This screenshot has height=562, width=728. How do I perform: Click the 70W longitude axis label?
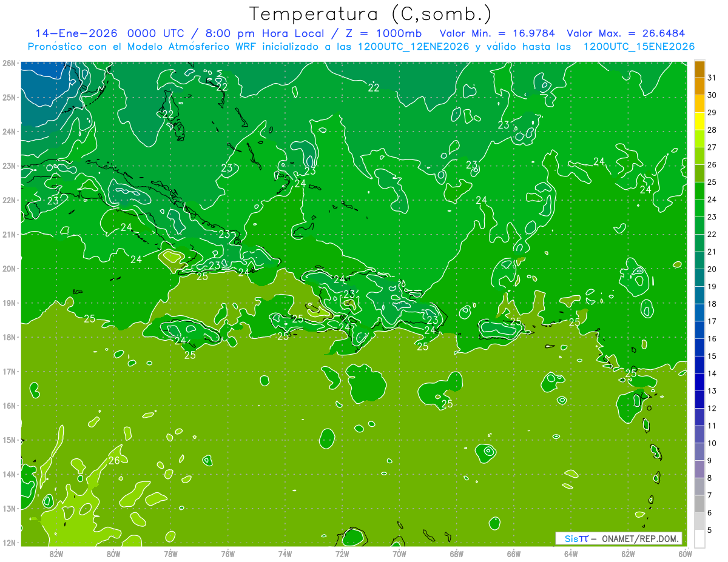[399, 554]
